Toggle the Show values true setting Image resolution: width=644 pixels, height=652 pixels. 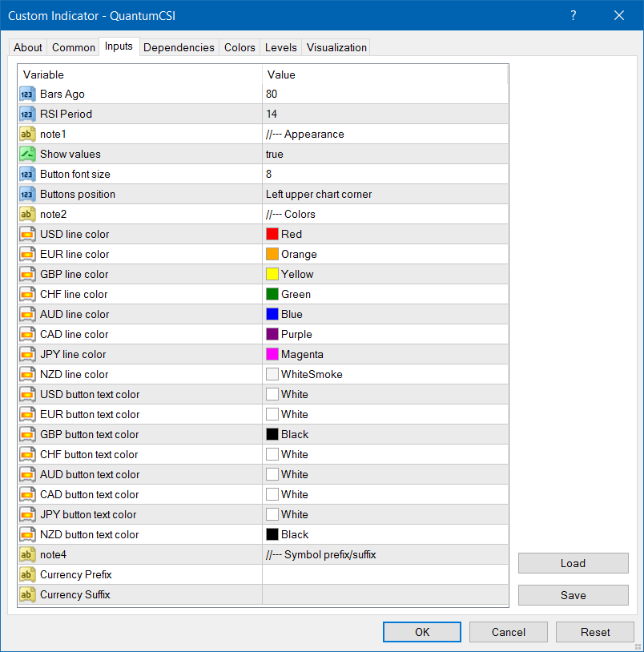point(384,154)
